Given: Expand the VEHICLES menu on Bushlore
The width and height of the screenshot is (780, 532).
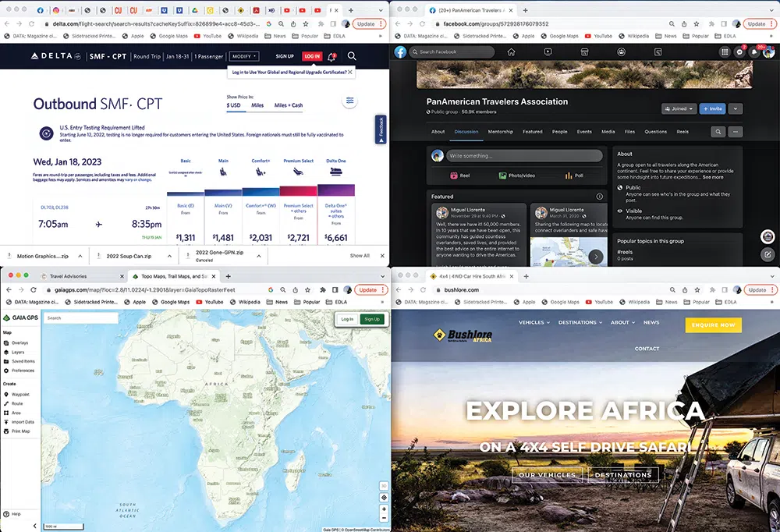Looking at the screenshot, I should (x=534, y=322).
